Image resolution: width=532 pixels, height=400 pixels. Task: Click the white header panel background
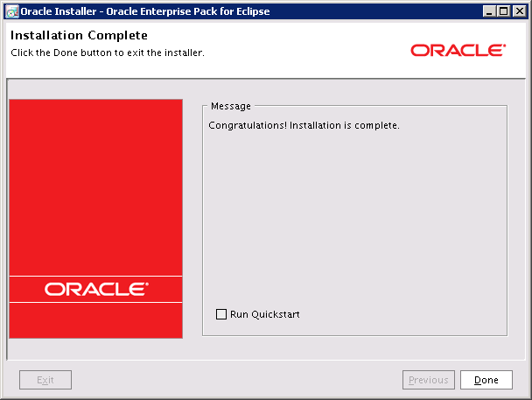306,48
